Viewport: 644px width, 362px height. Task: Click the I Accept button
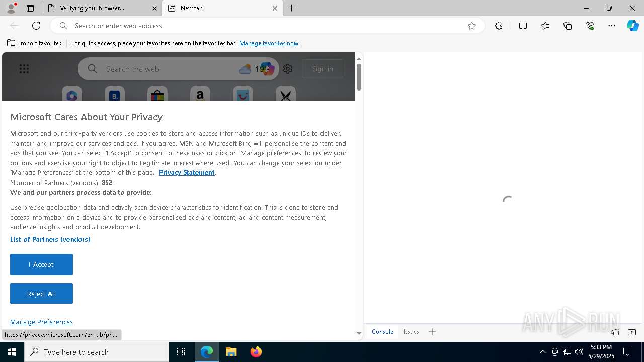click(41, 264)
